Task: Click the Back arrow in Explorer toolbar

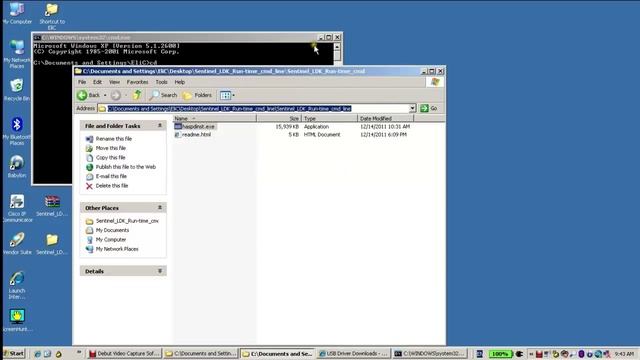Action: [88, 95]
